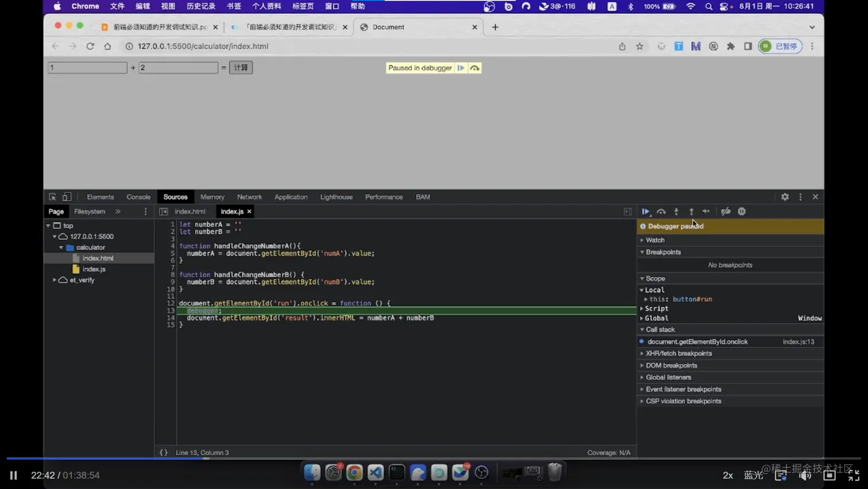
Task: Collapse the top frame tree node
Action: [48, 226]
